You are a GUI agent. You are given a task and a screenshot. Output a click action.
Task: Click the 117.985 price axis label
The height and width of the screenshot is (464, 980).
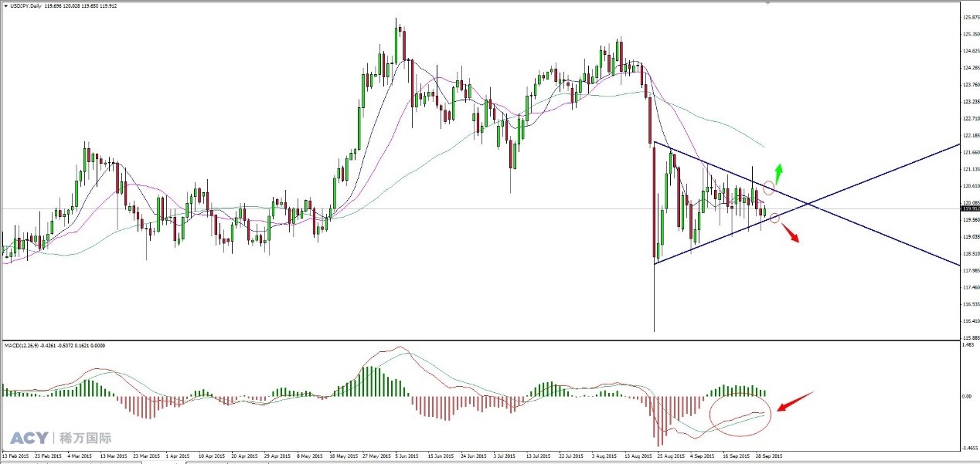click(x=971, y=270)
